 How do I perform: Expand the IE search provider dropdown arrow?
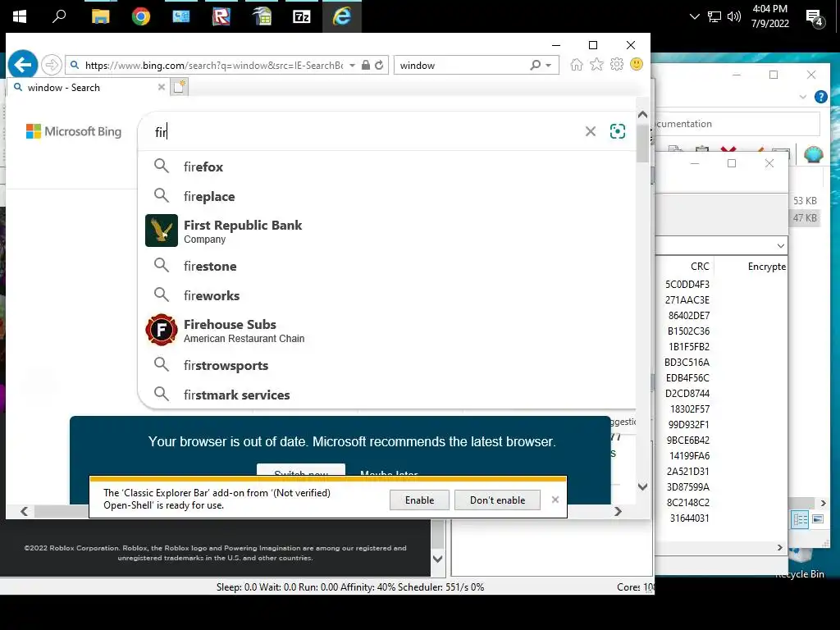tap(549, 66)
